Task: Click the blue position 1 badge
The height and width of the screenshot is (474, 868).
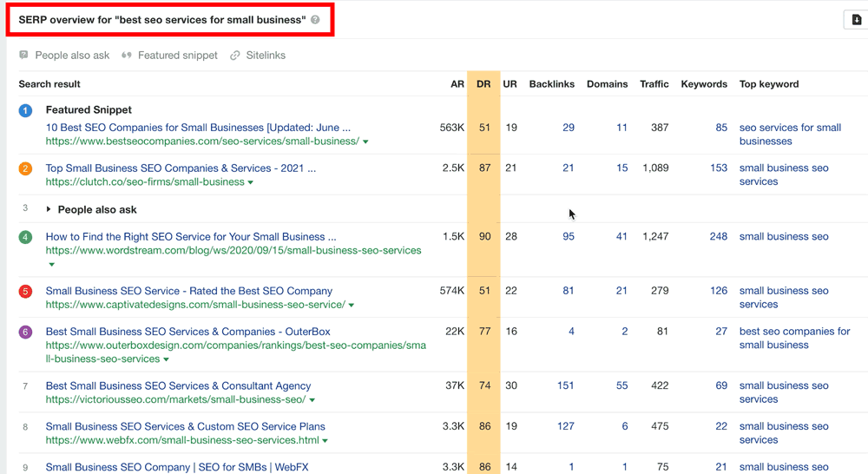Action: (26, 110)
